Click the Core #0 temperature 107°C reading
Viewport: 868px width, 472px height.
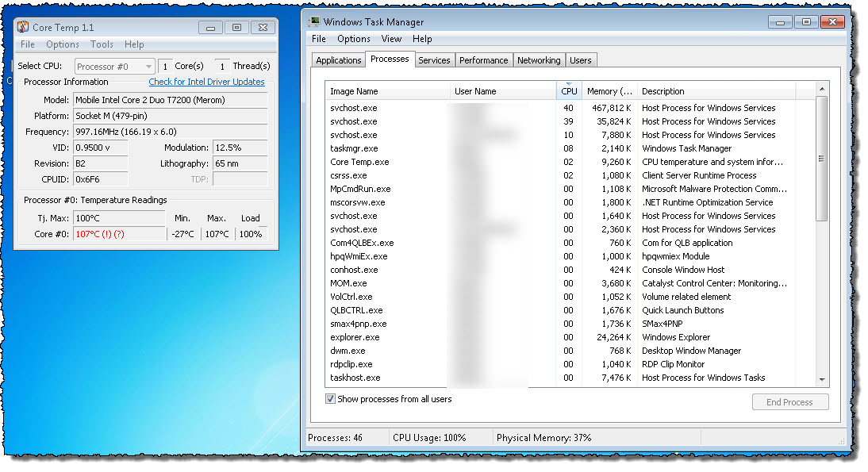click(x=119, y=235)
